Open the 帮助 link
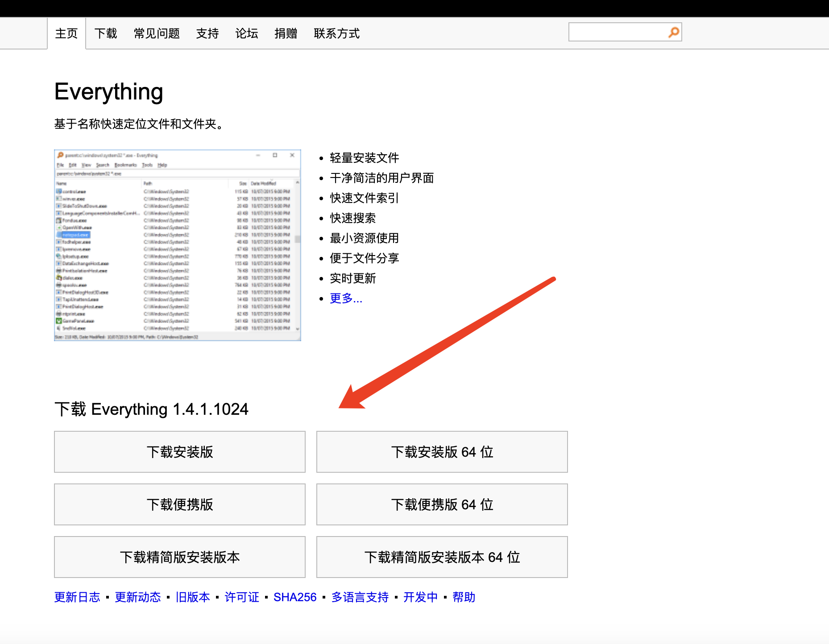 (x=464, y=597)
